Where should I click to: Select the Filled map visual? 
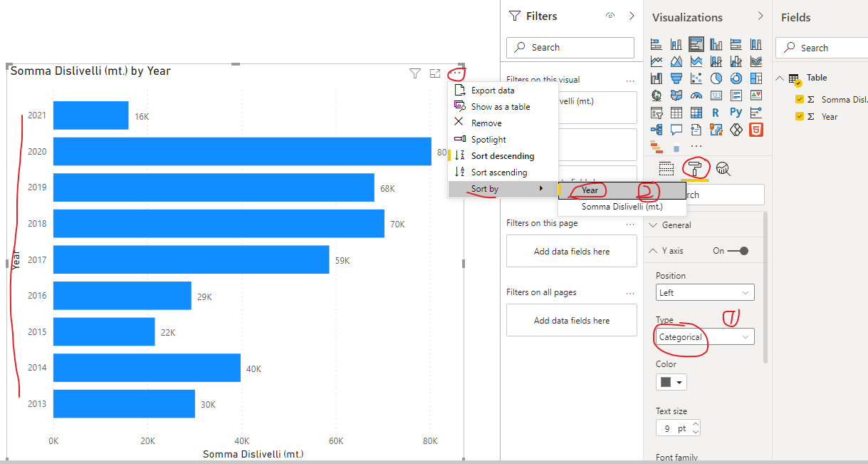(676, 95)
